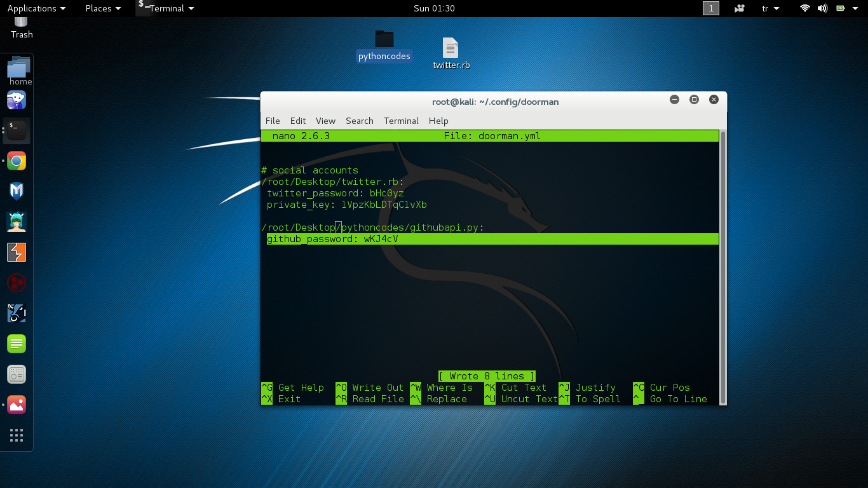Screen dimensions: 868x488
Task: Open the File menu in terminal
Action: (273, 121)
